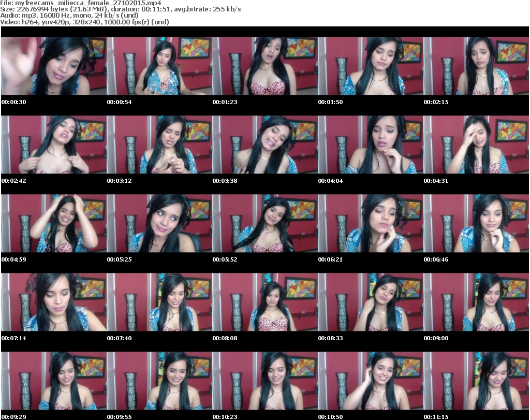Click the 'Audio: mp3, 16000 Hz' line
Image resolution: width=530 pixels, height=420 pixels.
69,16
